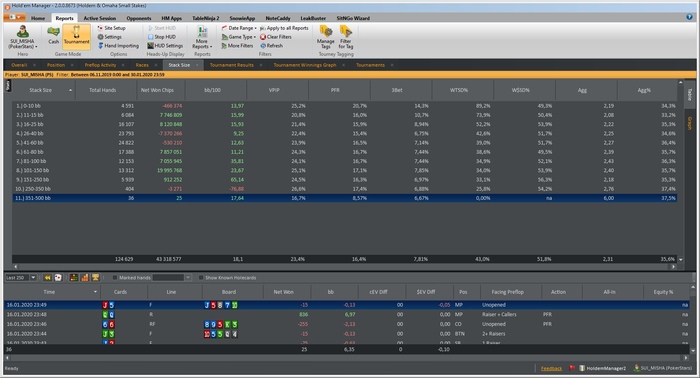The image size is (700, 378).
Task: Open the LeakBuster ribbon tab
Action: (313, 18)
